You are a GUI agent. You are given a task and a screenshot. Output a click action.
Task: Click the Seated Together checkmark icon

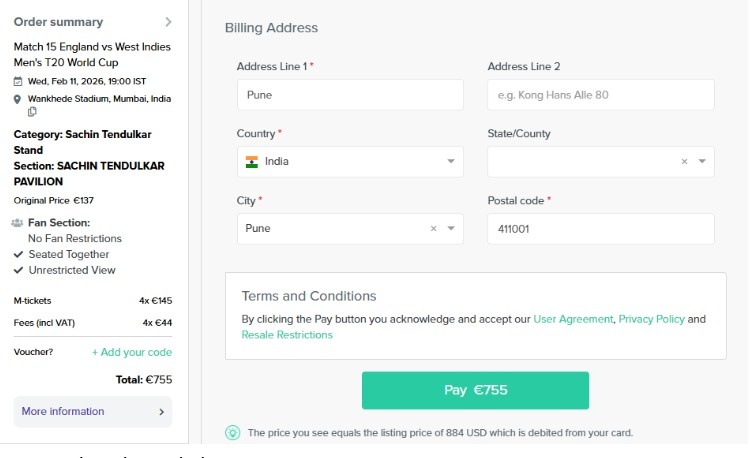pyautogui.click(x=18, y=254)
